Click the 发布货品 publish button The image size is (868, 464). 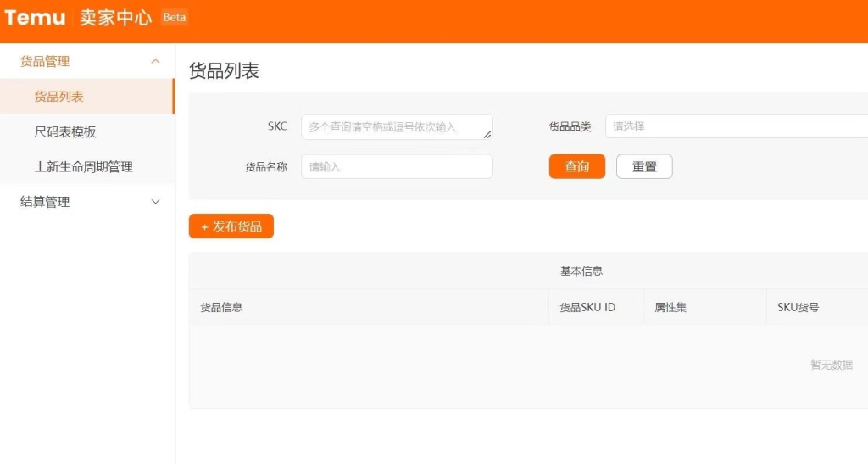click(x=231, y=226)
